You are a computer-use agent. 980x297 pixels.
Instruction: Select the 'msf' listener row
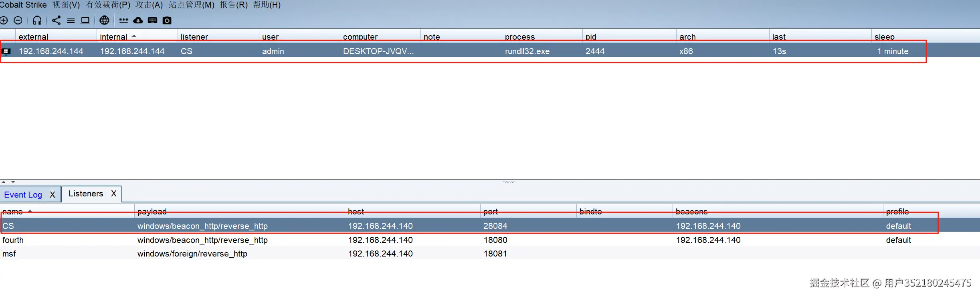pos(490,254)
